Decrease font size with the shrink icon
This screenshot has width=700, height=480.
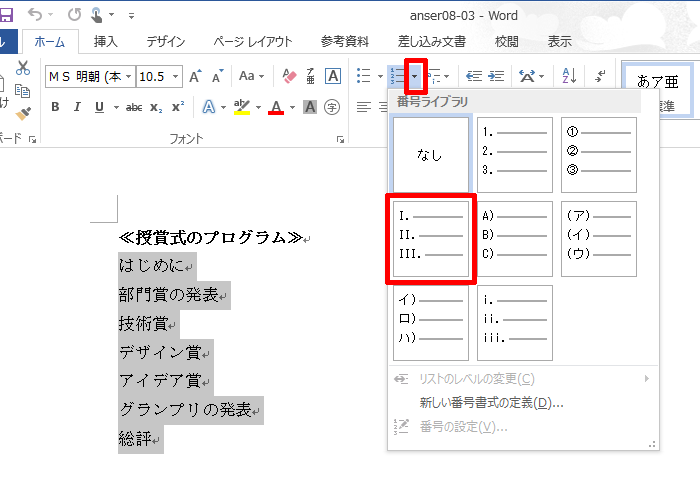pos(217,76)
